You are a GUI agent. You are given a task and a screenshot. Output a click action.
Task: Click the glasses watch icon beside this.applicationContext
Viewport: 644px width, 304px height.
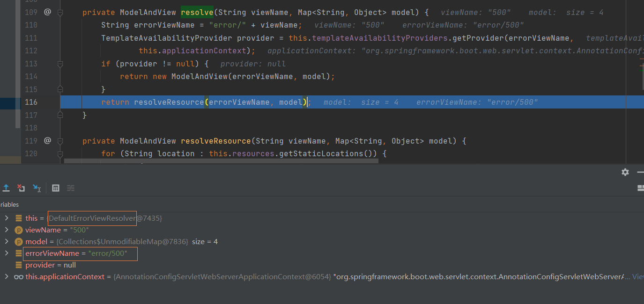click(19, 277)
